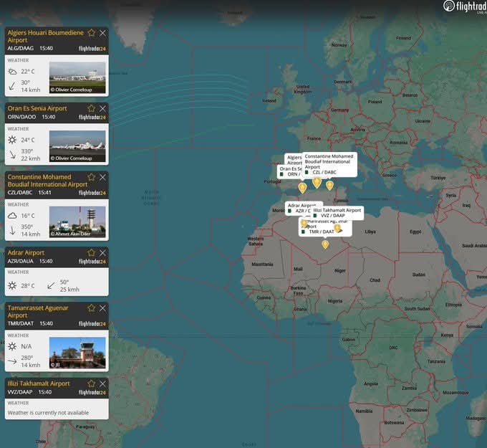Star the Tamanrasset Aguenar Airport card

tap(92, 308)
